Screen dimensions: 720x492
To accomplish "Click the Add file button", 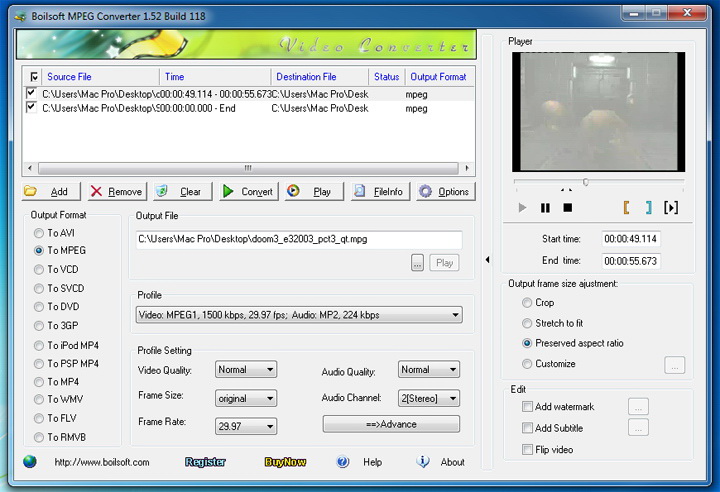I will pyautogui.click(x=47, y=191).
